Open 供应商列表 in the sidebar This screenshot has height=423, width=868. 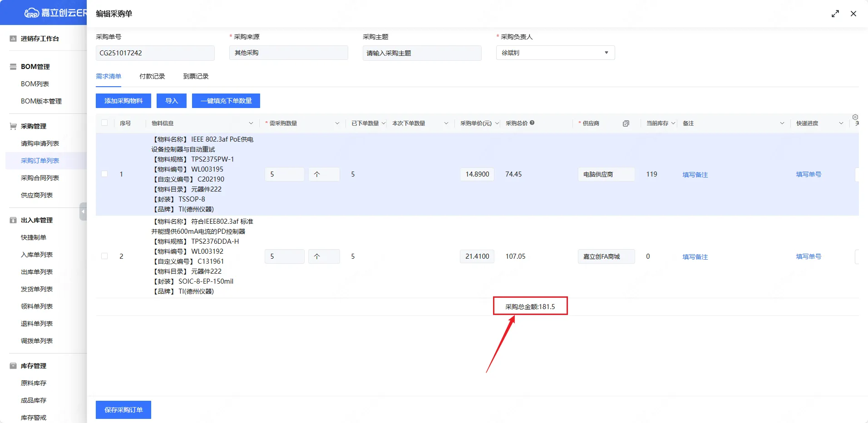pyautogui.click(x=37, y=195)
